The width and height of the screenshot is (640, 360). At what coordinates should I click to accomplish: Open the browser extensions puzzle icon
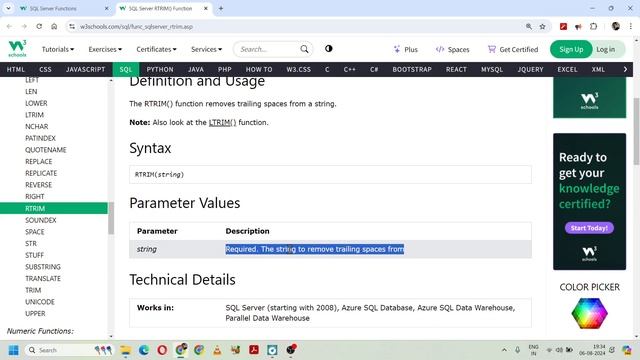[x=593, y=27]
